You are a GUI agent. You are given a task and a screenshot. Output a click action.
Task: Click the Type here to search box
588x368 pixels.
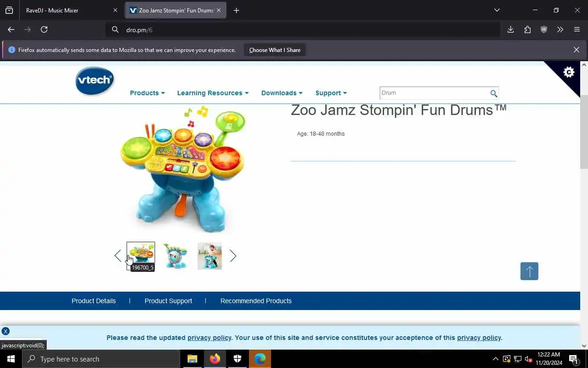101,359
